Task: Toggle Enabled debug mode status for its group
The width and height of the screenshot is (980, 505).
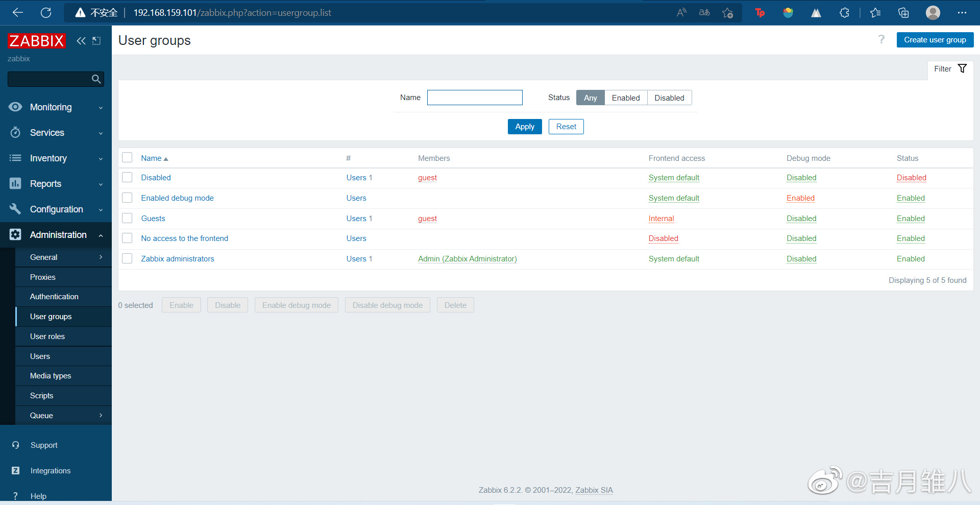Action: point(800,198)
